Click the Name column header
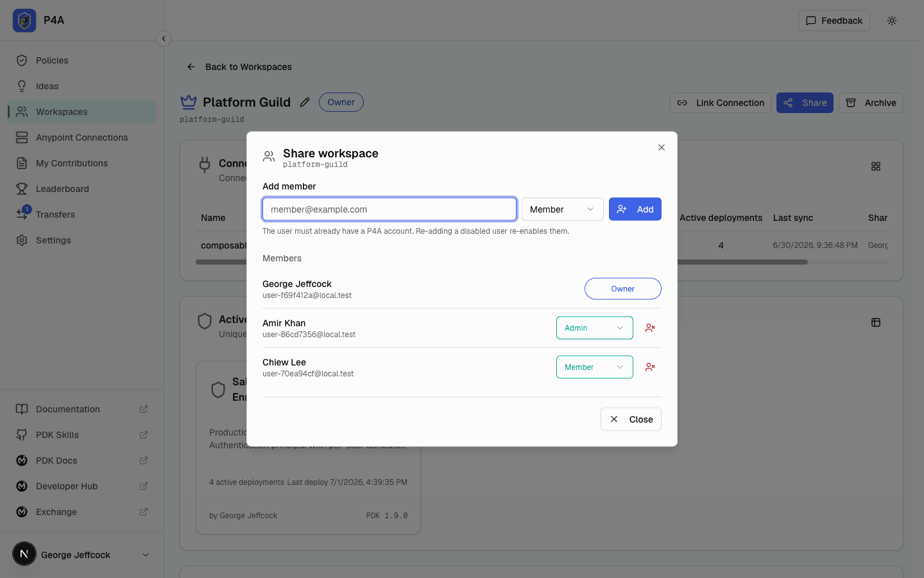Screen dimensions: 924x578 tap(213, 218)
